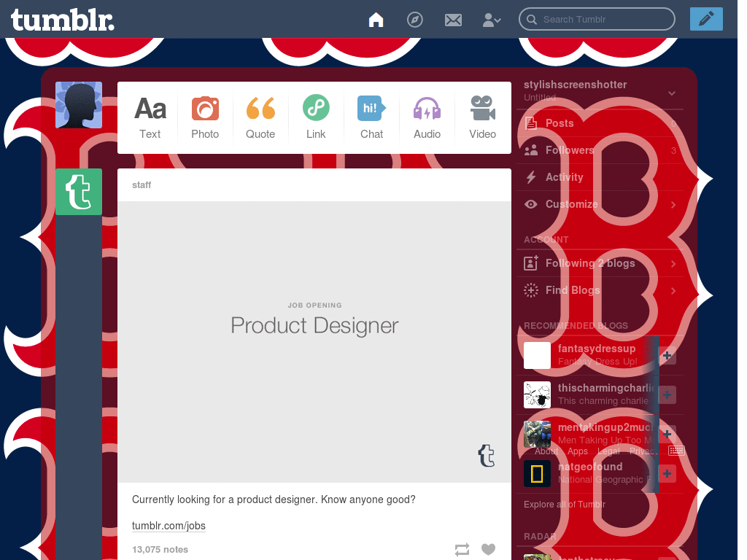
Task: Open the inbox envelope icon
Action: 453,20
